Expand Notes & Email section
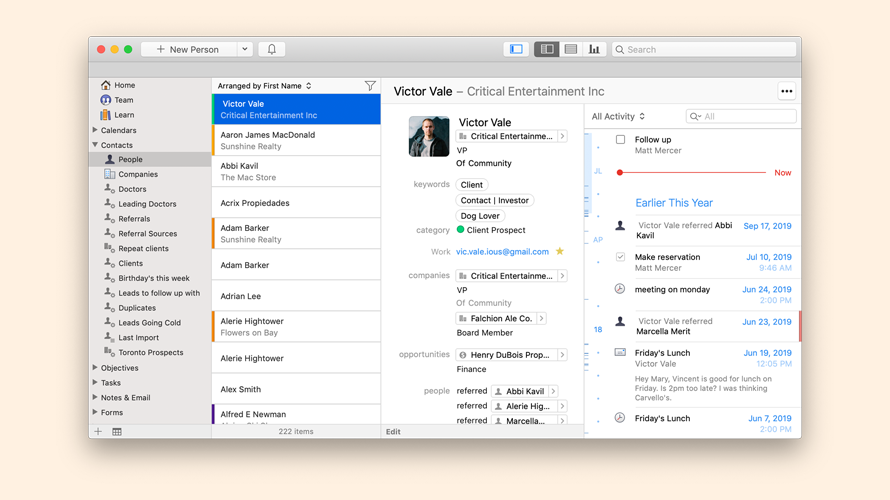This screenshot has height=500, width=890. point(95,397)
